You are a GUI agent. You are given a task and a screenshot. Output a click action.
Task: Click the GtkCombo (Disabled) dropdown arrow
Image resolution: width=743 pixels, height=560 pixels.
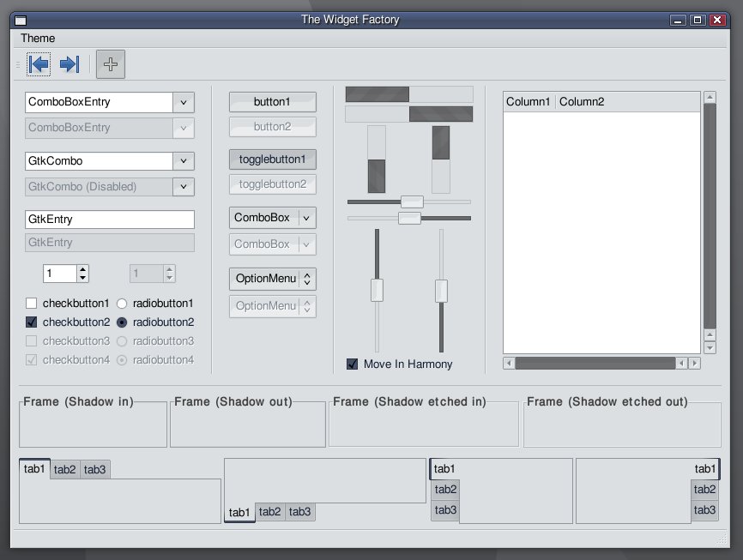[x=184, y=187]
